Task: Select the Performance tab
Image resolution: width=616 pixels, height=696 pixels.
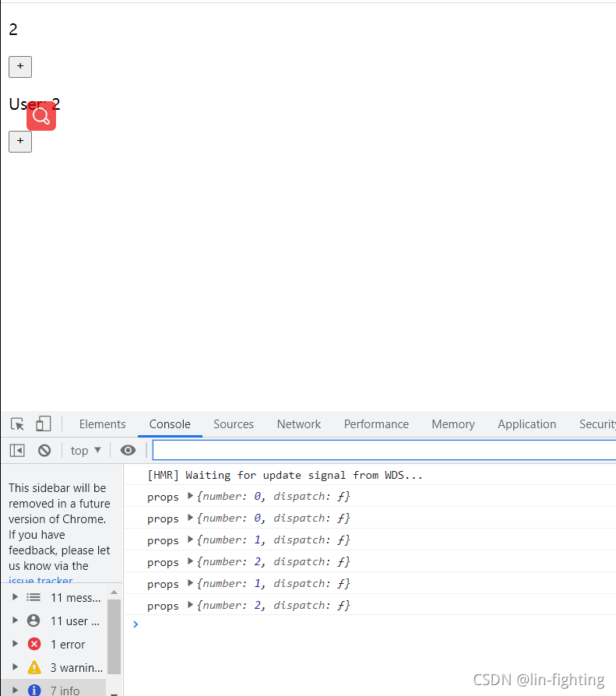Action: pyautogui.click(x=376, y=424)
